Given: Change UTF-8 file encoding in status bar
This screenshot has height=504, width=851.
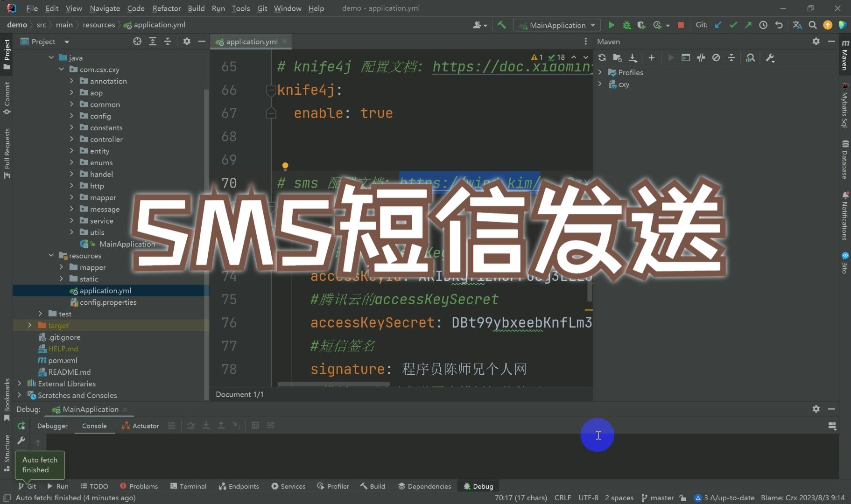Looking at the screenshot, I should (588, 498).
